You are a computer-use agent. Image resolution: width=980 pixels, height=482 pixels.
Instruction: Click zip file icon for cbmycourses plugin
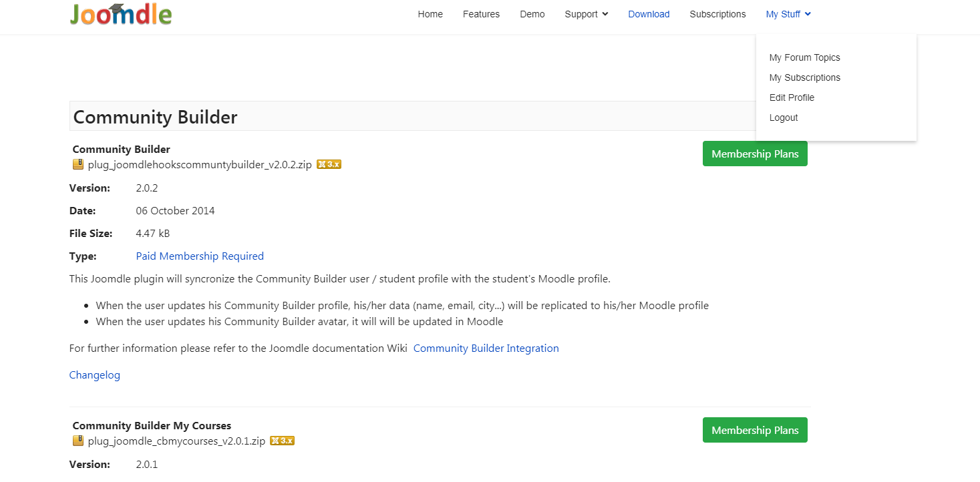pos(78,441)
